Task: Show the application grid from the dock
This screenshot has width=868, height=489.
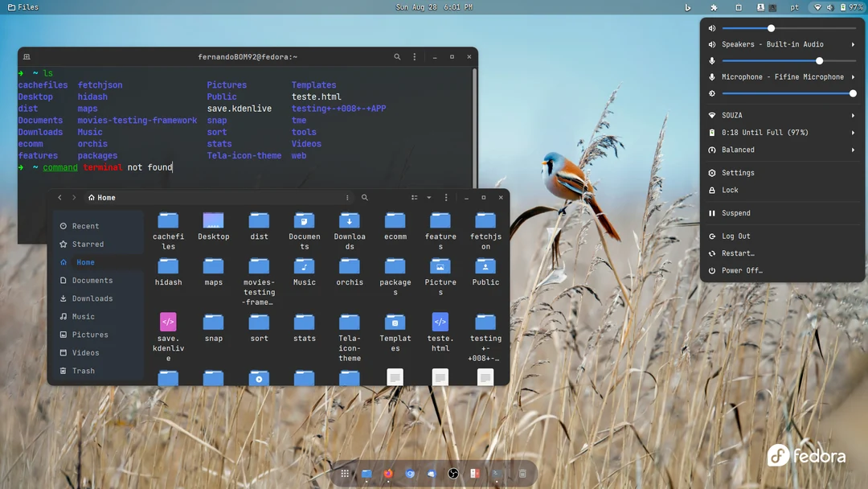Action: 345,474
